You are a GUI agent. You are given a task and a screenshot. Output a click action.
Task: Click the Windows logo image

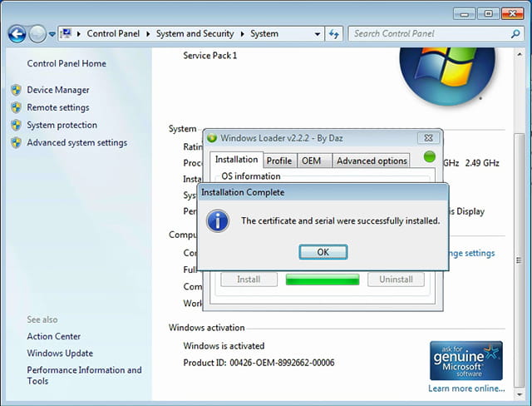point(447,76)
